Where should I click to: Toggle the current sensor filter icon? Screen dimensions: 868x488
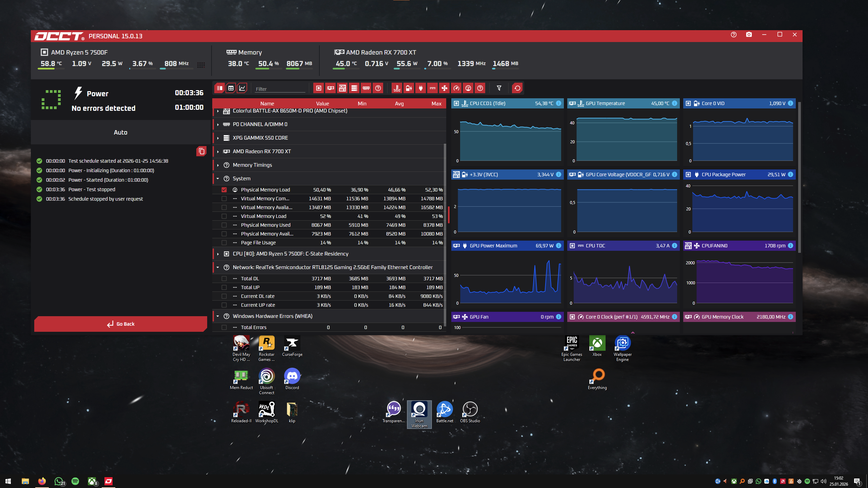pyautogui.click(x=433, y=88)
